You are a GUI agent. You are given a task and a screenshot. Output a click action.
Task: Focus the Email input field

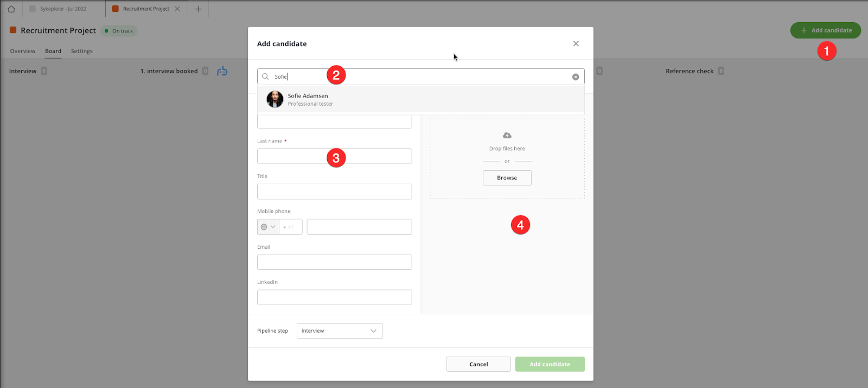334,262
